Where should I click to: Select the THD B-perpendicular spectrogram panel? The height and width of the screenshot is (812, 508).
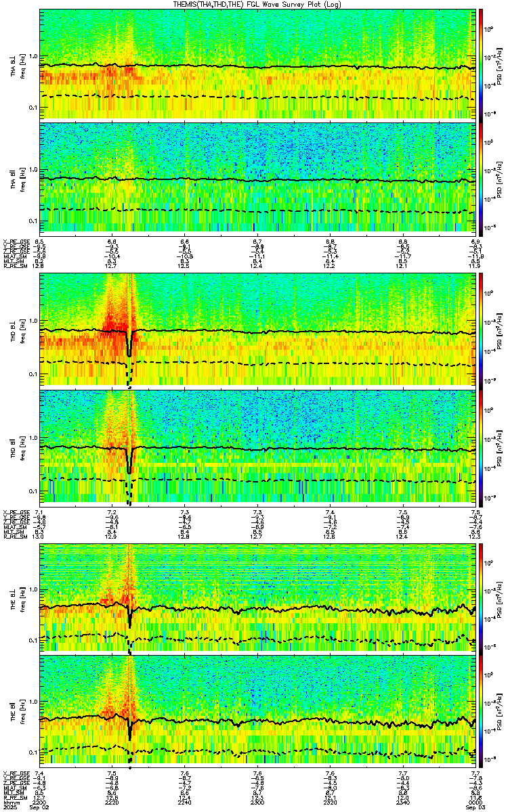pos(257,330)
